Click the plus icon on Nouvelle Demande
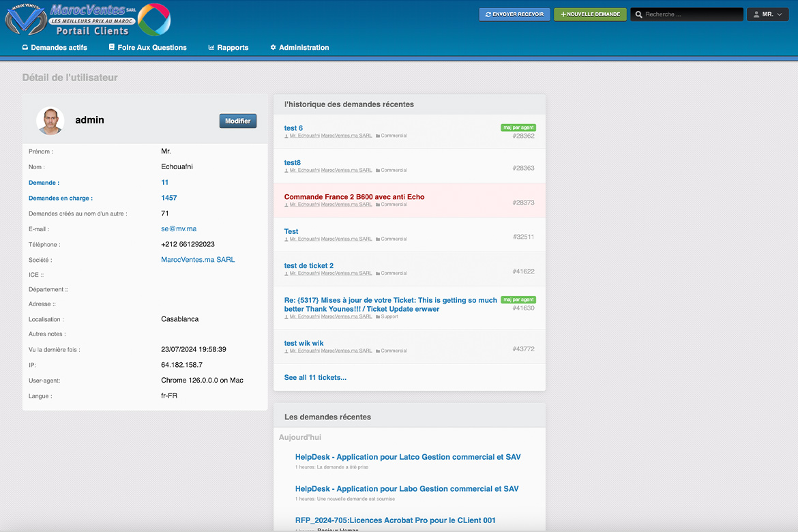 click(x=563, y=14)
